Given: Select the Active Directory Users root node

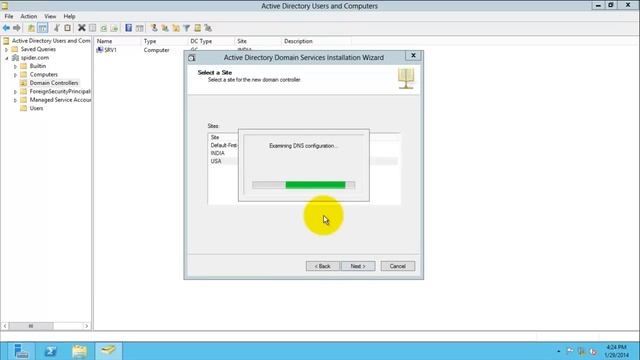Looking at the screenshot, I should (x=51, y=41).
